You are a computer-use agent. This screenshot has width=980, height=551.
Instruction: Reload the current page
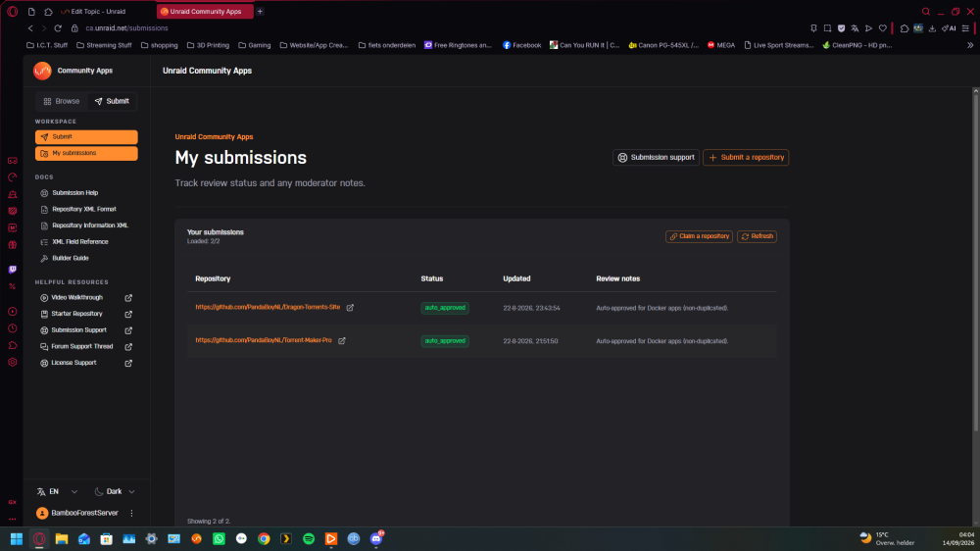click(x=58, y=28)
